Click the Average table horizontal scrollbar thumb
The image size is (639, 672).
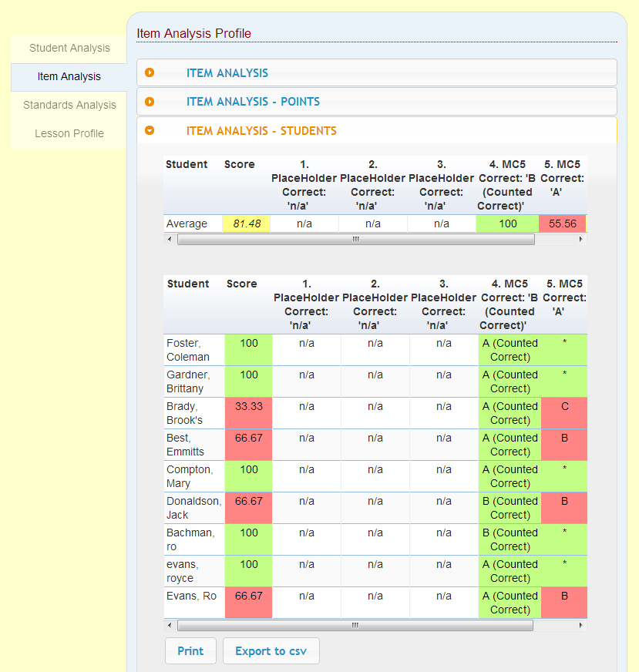[x=356, y=239]
